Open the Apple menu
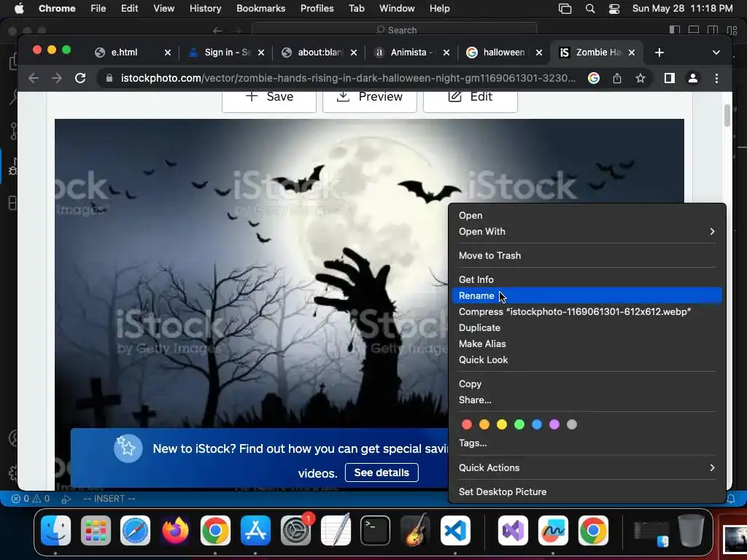The height and width of the screenshot is (560, 747). [19, 9]
